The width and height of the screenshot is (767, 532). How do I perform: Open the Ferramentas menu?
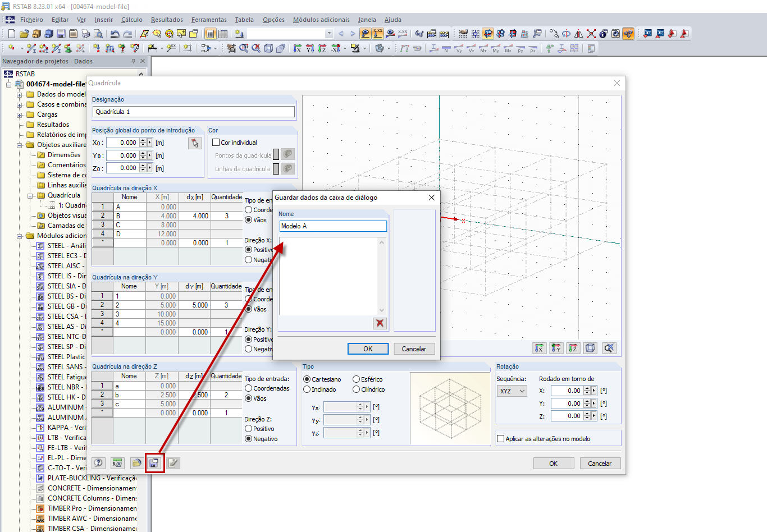point(209,20)
